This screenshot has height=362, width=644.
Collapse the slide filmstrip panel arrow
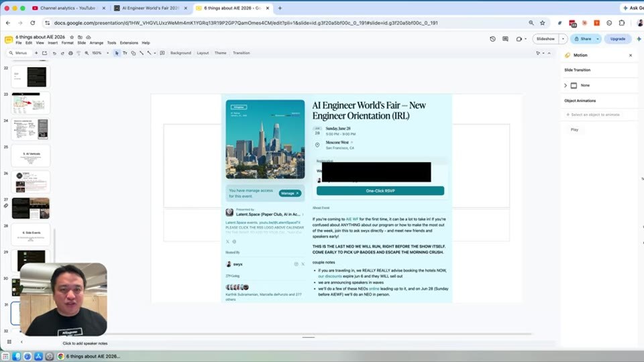(21, 341)
